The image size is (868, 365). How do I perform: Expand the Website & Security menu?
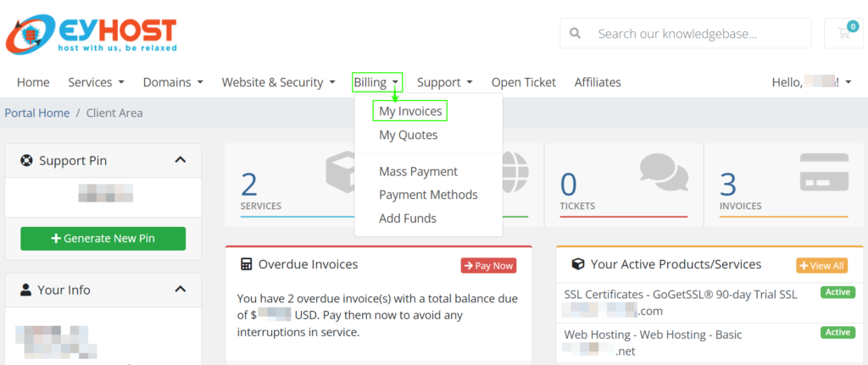tap(278, 82)
